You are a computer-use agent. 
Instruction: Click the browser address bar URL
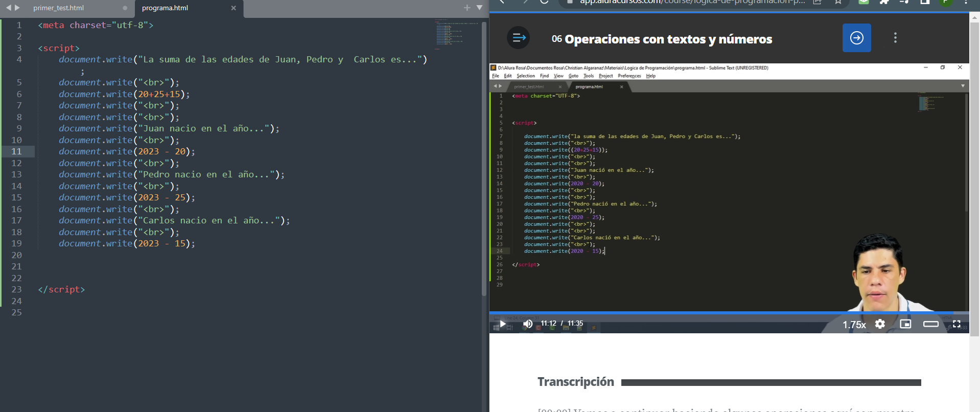[692, 2]
